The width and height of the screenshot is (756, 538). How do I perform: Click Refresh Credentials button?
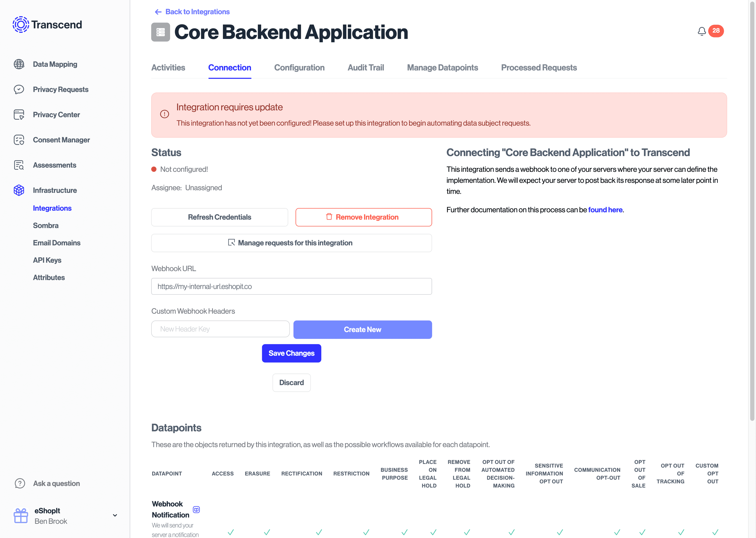tap(220, 217)
